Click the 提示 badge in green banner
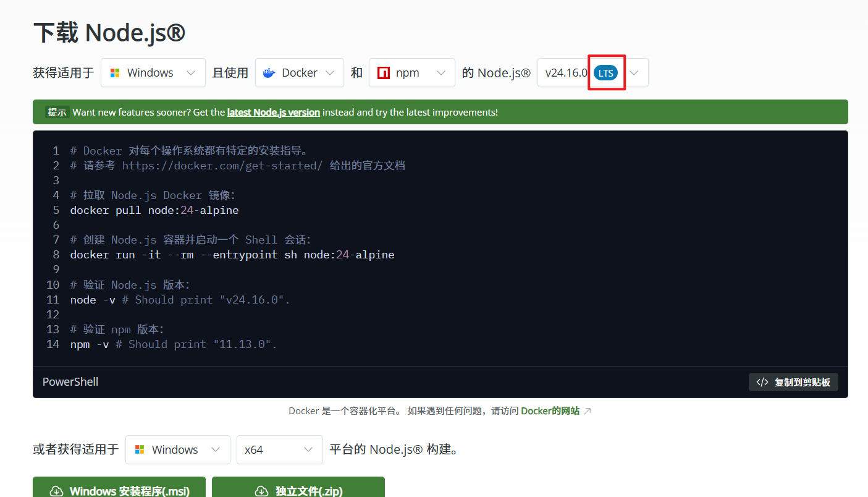The height and width of the screenshot is (497, 868). pos(57,113)
